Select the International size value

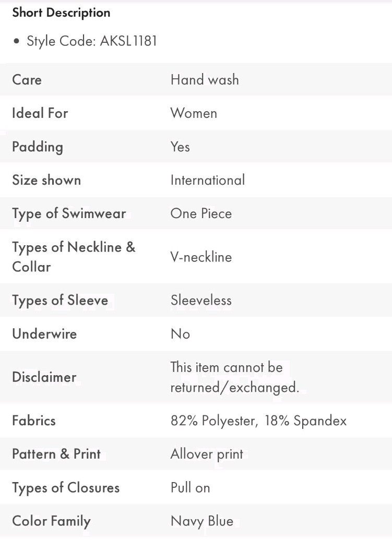point(208,180)
